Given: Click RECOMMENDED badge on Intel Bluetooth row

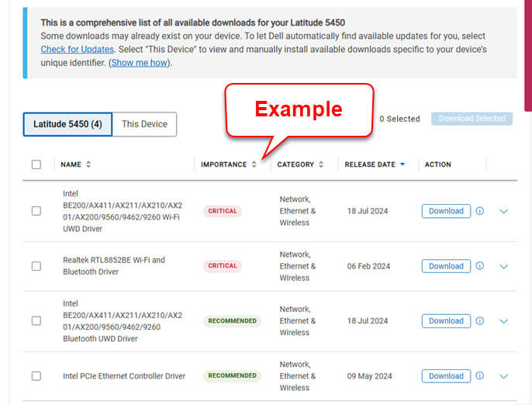Looking at the screenshot, I should click(x=232, y=320).
